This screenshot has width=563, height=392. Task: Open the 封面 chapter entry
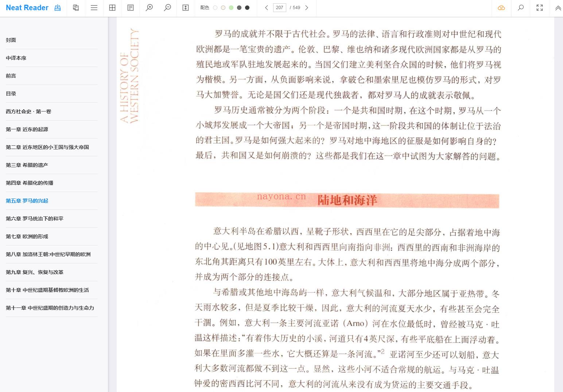pos(52,40)
